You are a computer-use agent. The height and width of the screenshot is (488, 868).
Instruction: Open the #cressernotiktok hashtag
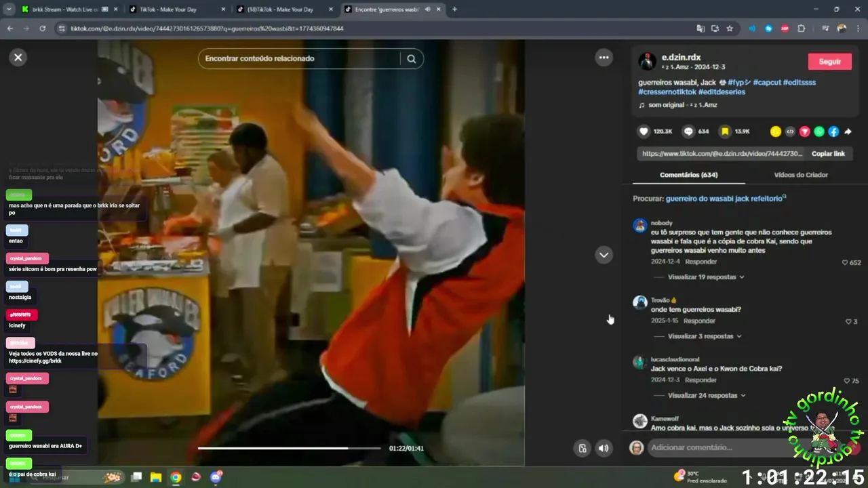tap(666, 91)
